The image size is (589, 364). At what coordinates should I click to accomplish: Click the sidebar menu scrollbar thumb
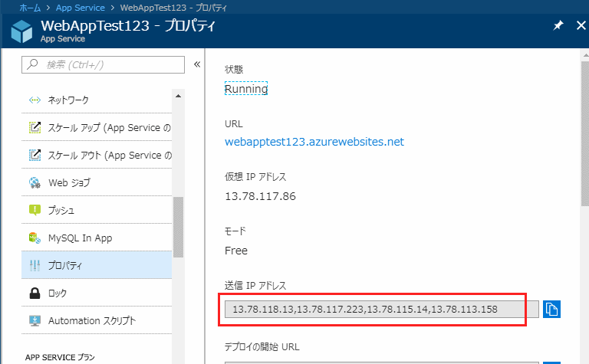coord(179,227)
